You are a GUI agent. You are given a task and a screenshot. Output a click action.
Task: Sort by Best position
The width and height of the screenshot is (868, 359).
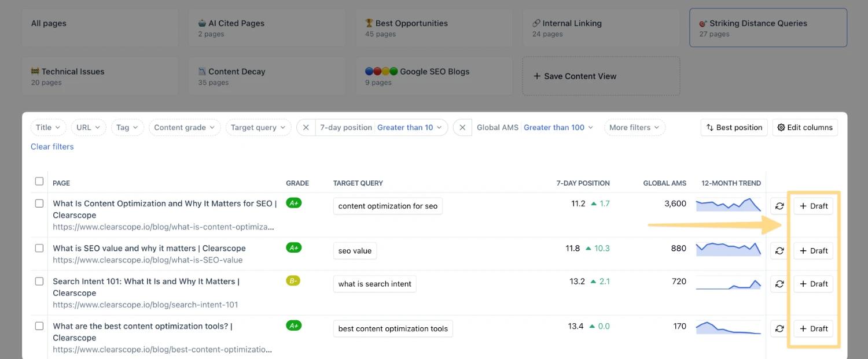734,127
